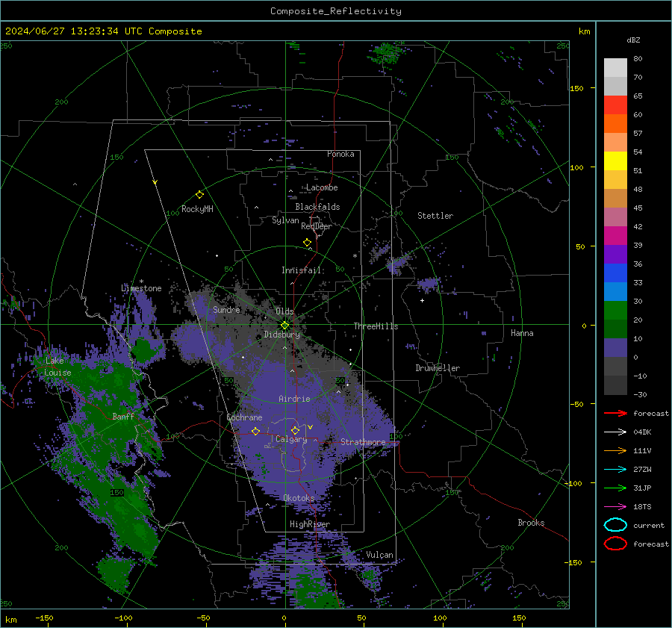This screenshot has width=672, height=628.
Task: Click the 54 dBZ yellow color swatch
Action: [x=615, y=161]
